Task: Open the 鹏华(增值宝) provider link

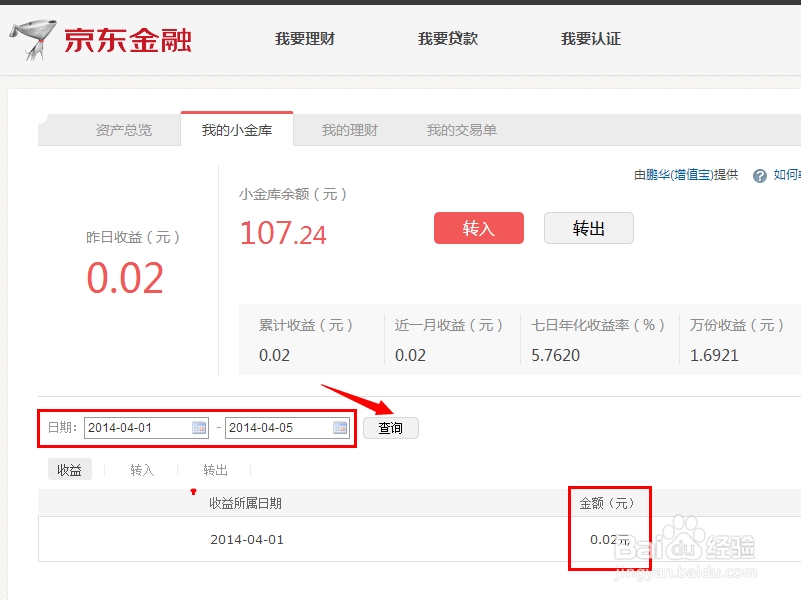Action: coord(680,175)
